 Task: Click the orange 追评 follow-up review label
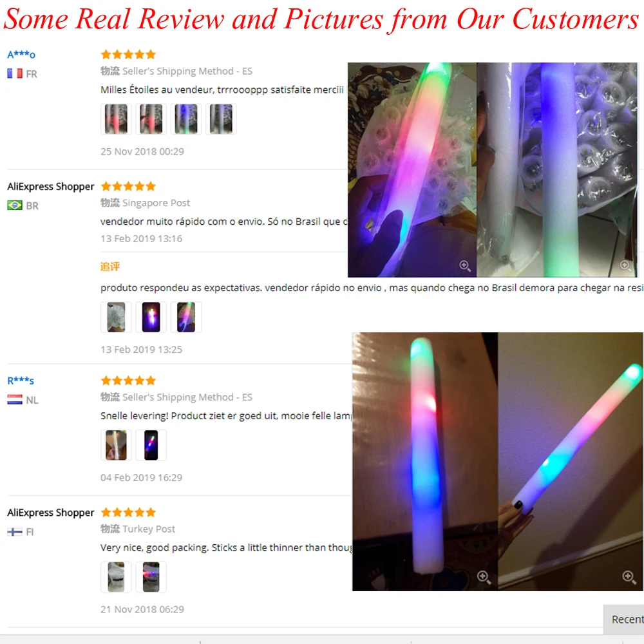pos(110,267)
